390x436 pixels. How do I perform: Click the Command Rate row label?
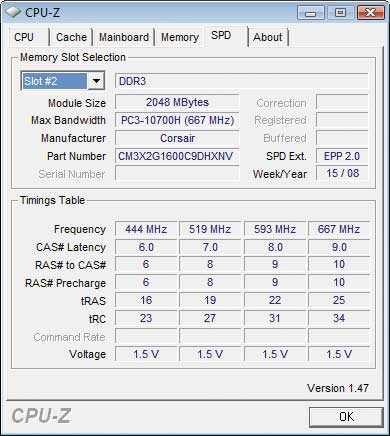[x=69, y=337]
